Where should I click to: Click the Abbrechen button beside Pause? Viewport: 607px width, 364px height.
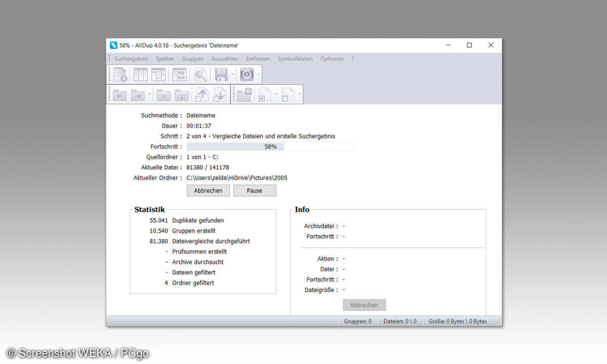(208, 191)
